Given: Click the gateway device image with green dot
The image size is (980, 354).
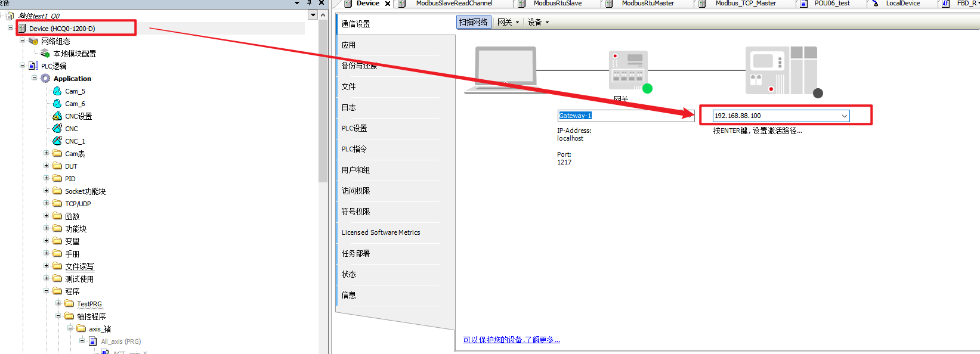Looking at the screenshot, I should [629, 72].
